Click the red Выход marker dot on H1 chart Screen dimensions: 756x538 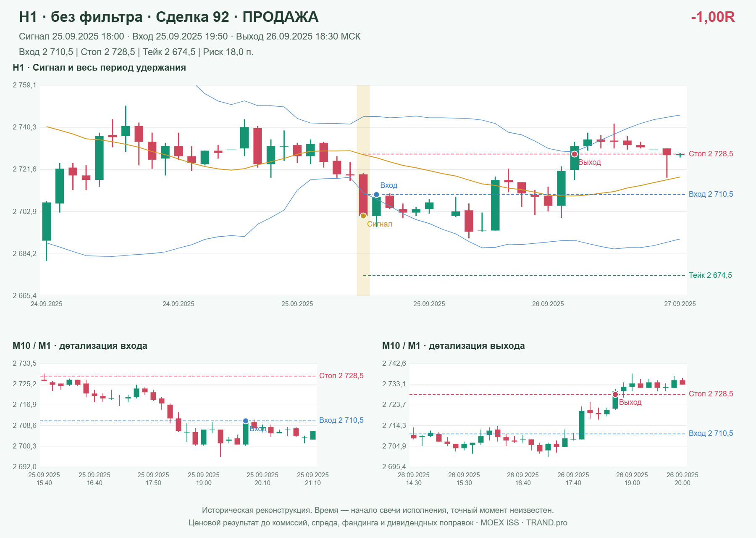click(575, 154)
